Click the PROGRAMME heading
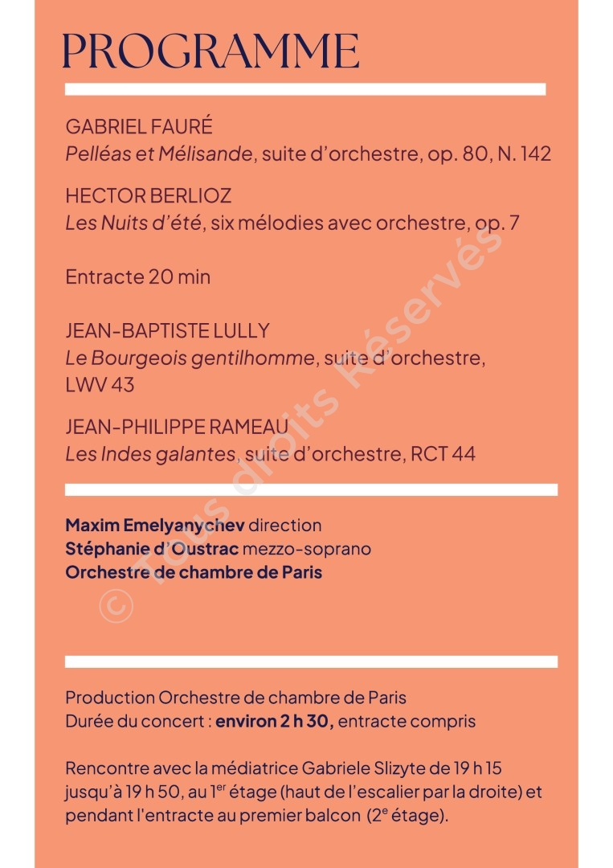The height and width of the screenshot is (868, 613). click(210, 51)
